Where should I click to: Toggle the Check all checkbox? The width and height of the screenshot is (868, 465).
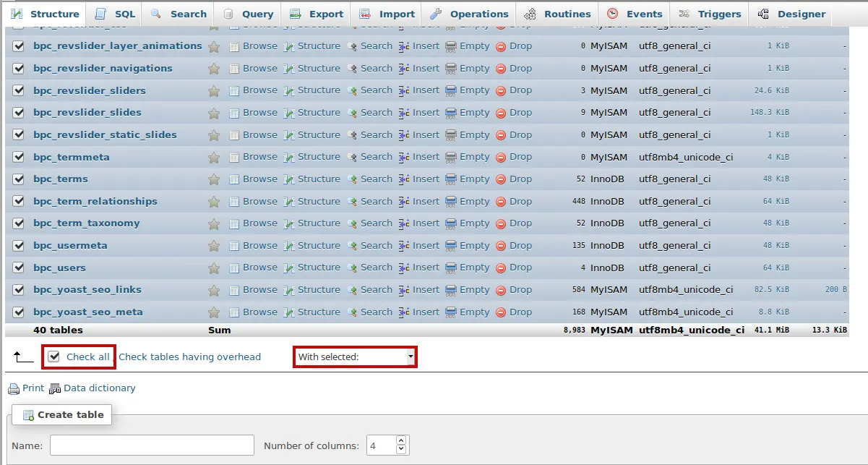coord(53,357)
